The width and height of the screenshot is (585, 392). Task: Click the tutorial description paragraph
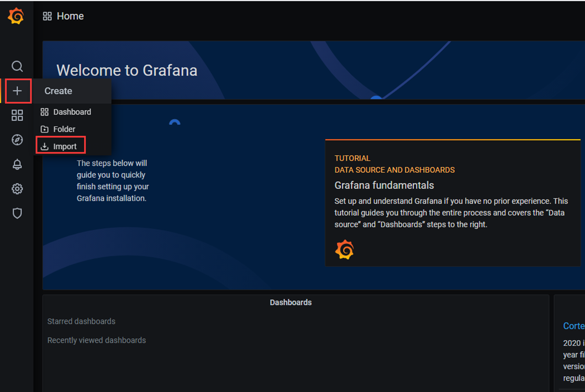click(451, 213)
